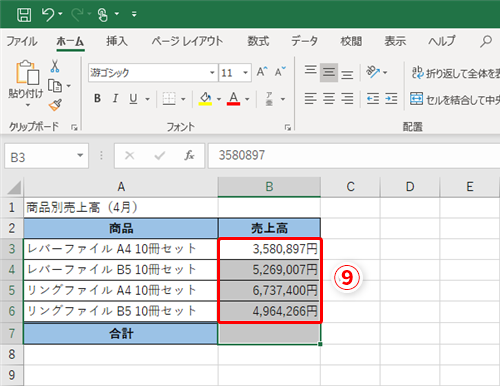Open the 游ゴシック font name dropdown
Image resolution: width=500 pixels, height=386 pixels.
tap(212, 72)
